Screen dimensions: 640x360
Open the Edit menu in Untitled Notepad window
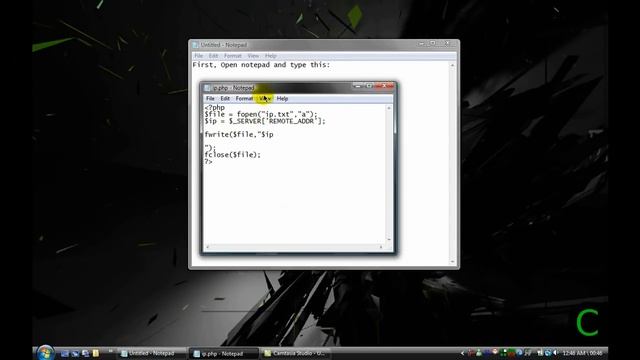pyautogui.click(x=213, y=56)
